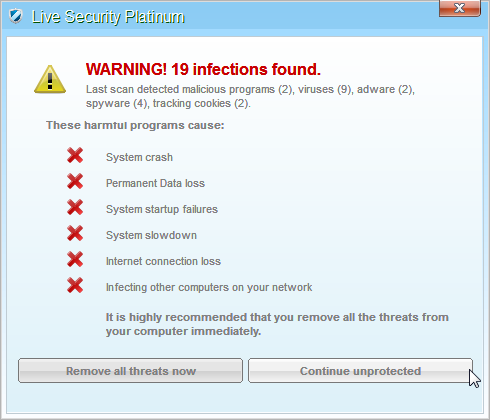The image size is (490, 420).
Task: Click Remove all threats now button
Action: [130, 371]
